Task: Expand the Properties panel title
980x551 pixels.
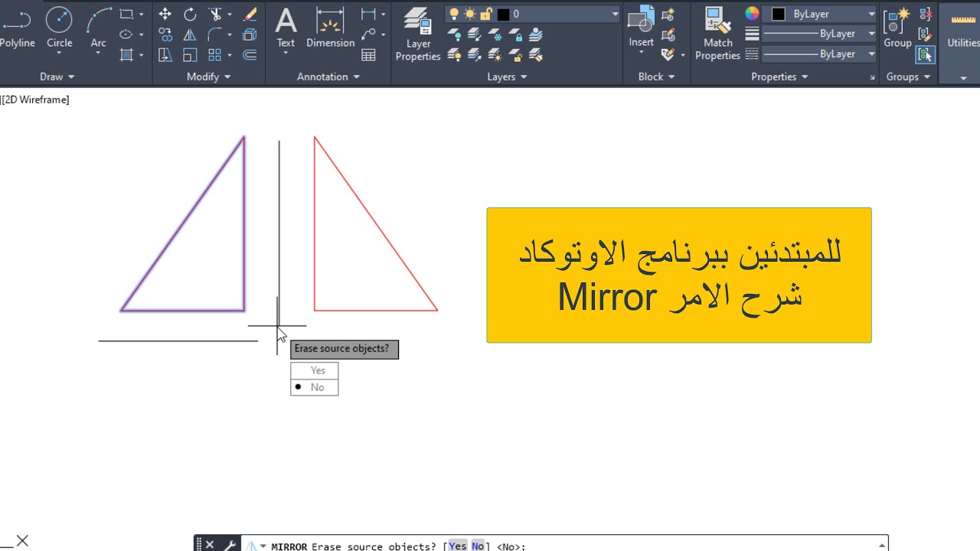Action: (x=780, y=77)
